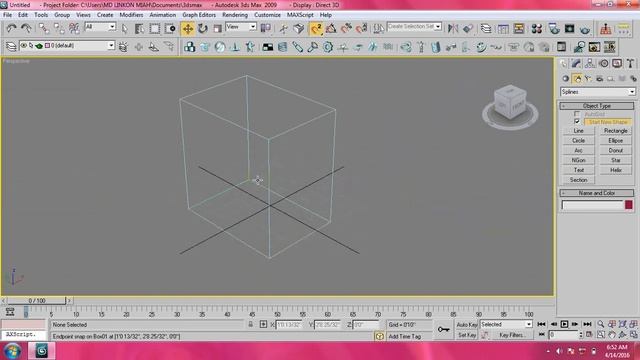Toggle the Window/Crossing selection button

click(170, 29)
